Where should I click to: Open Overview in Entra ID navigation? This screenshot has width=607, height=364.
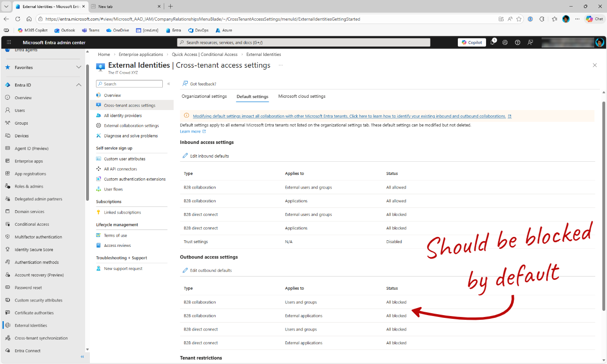23,98
